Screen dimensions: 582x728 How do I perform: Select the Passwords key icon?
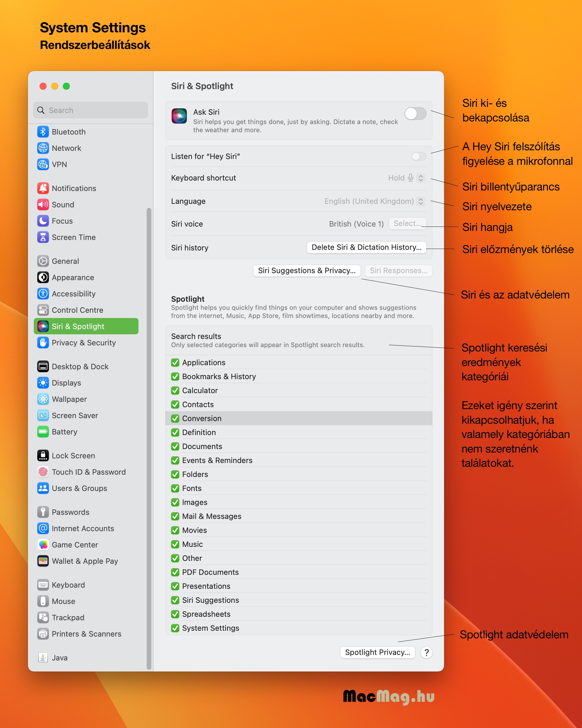[43, 512]
